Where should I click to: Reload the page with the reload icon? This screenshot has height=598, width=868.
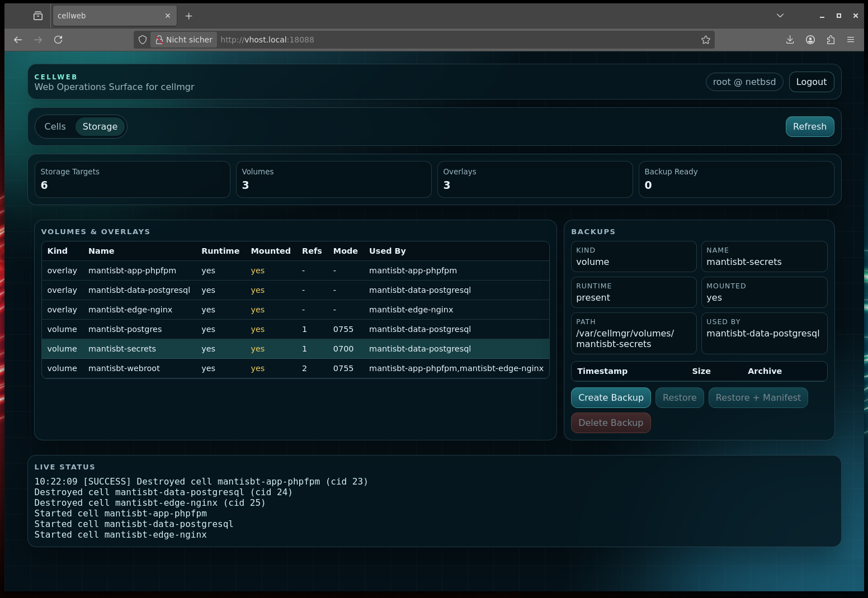58,40
